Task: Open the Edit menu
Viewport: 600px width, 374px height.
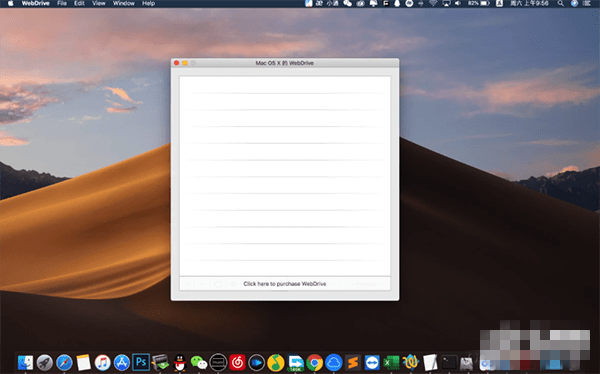Action: [x=79, y=3]
